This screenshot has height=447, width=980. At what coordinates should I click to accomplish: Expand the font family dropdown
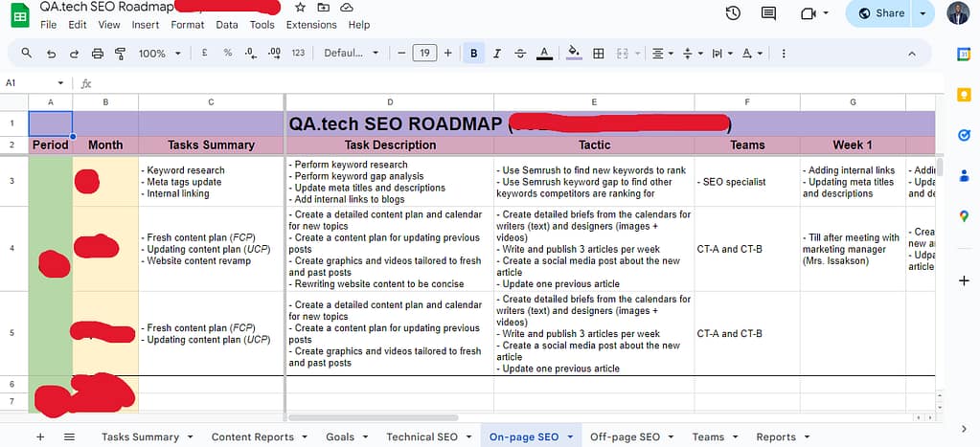[x=351, y=54]
